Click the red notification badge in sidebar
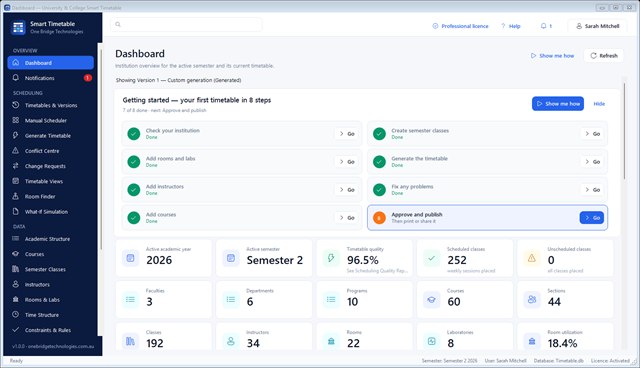This screenshot has height=368, width=640. 87,78
